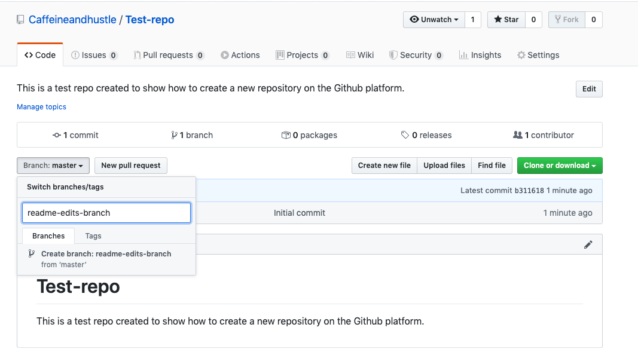Open the 1 commit link

[76, 135]
